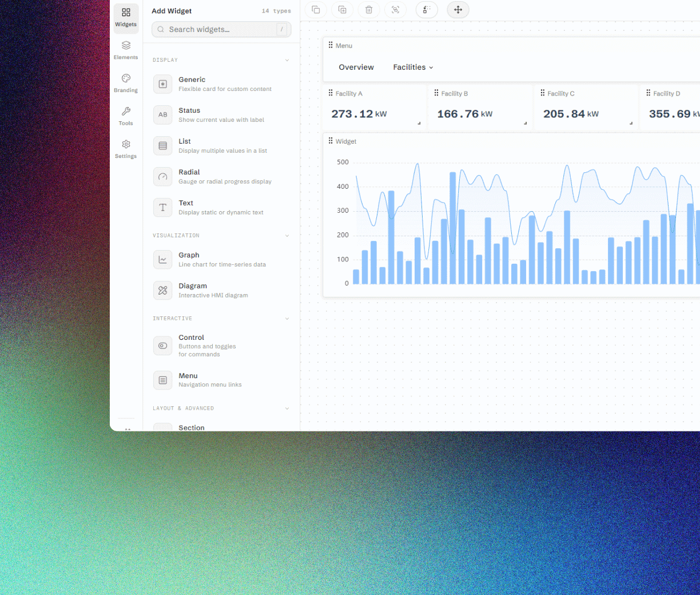Add a Status widget
Screen dimensions: 700x595
pos(221,115)
